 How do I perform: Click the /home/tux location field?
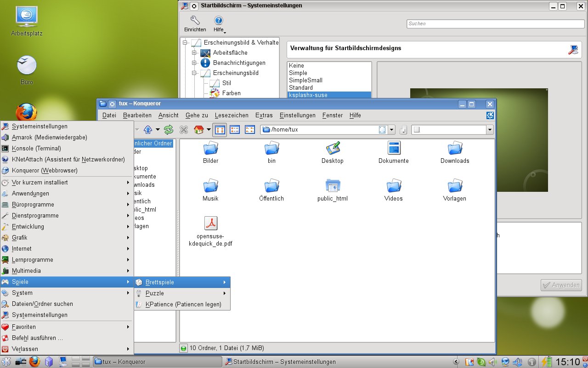coord(324,130)
